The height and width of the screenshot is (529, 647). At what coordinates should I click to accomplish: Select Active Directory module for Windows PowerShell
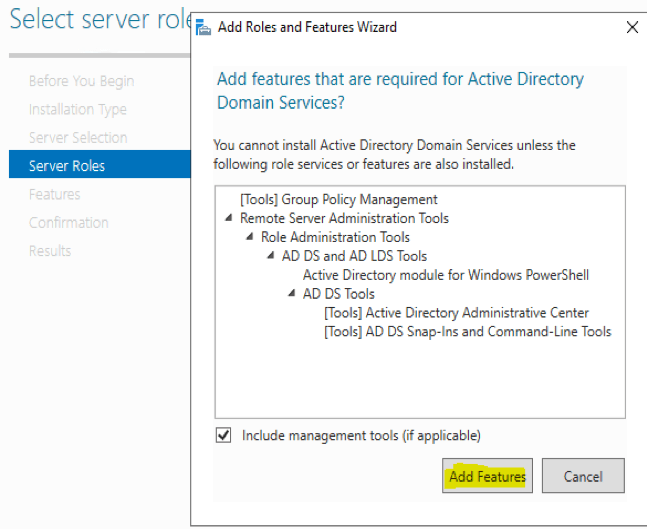445,275
